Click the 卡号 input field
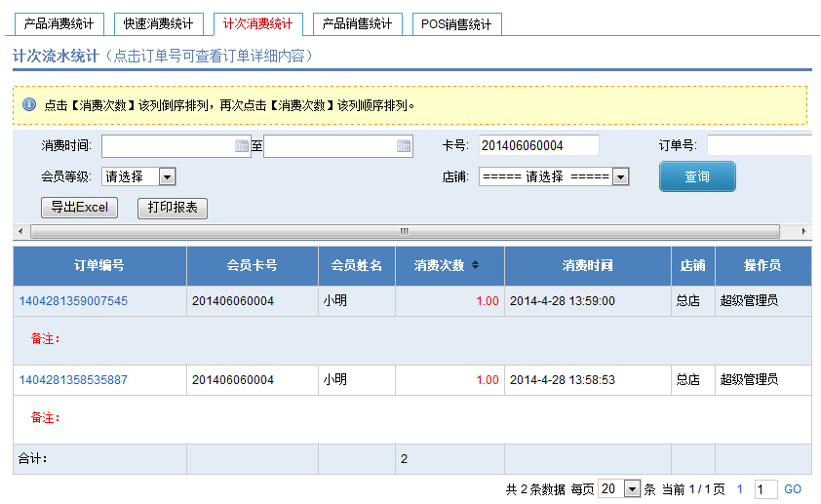821x504 pixels. tap(538, 146)
